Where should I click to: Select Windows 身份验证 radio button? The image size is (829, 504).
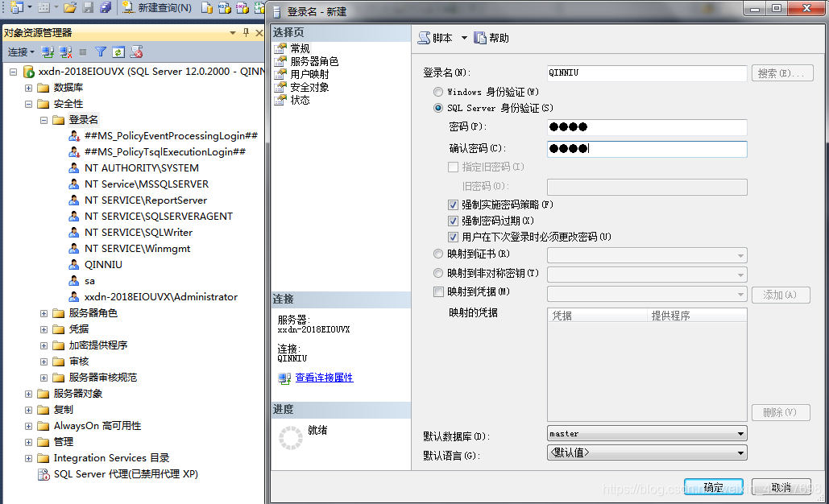click(437, 92)
